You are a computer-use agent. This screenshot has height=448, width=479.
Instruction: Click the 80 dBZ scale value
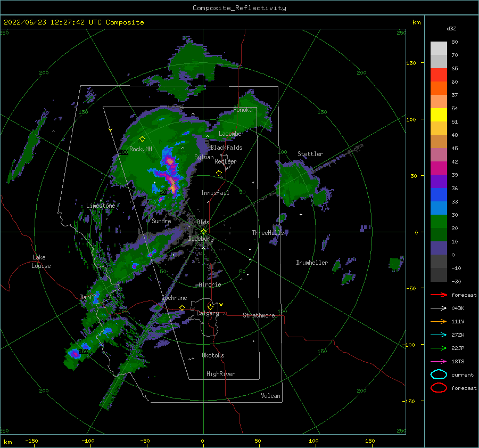(455, 42)
